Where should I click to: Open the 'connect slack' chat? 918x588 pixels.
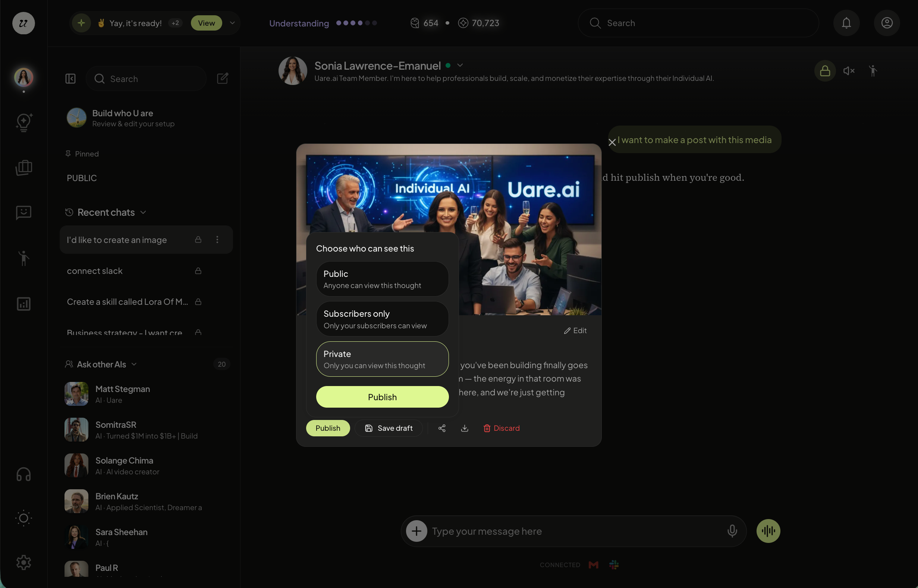[146, 271]
